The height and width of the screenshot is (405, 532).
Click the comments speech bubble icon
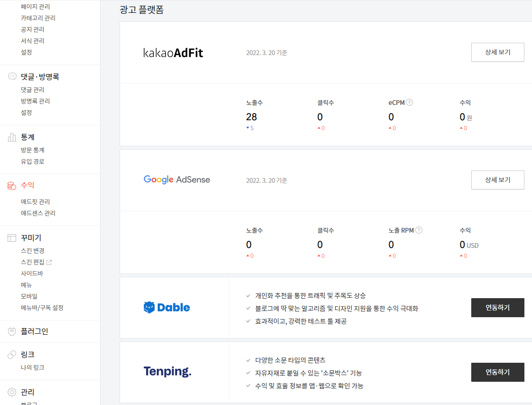12,76
